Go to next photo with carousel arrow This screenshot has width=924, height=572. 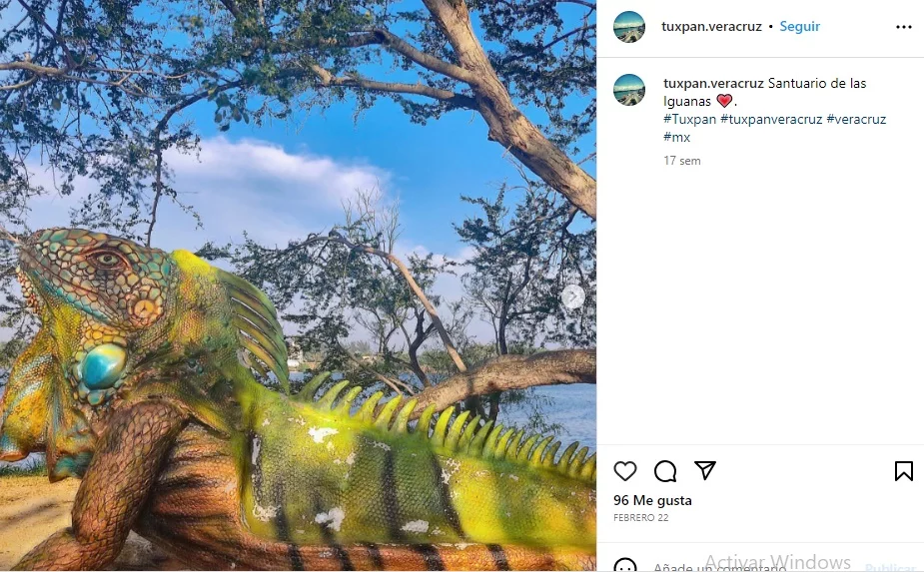click(573, 296)
